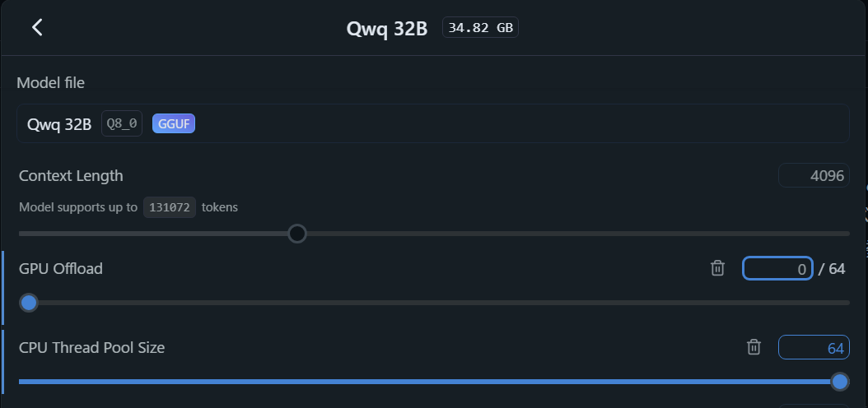Click the Qwq 32B title heading
This screenshot has width=868, height=408.
387,29
